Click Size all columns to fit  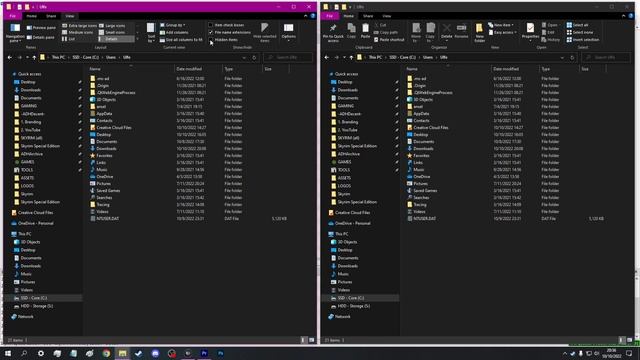181,40
